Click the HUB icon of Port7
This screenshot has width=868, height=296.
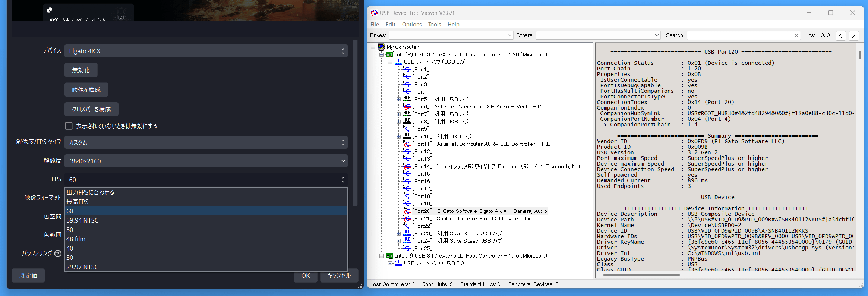pyautogui.click(x=407, y=114)
